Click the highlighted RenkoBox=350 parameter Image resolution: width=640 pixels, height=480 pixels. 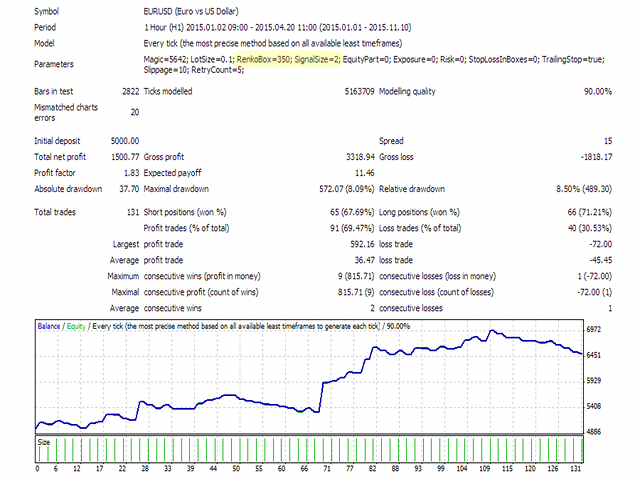coord(258,61)
